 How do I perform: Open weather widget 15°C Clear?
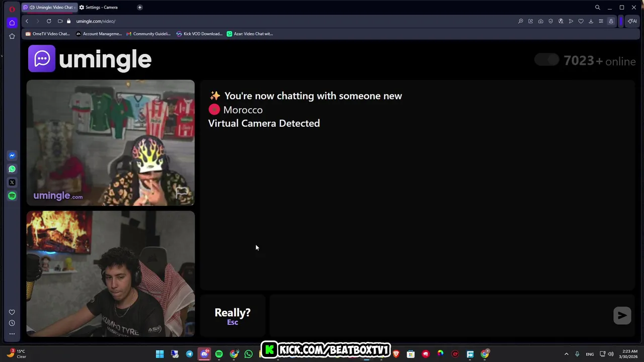click(16, 354)
